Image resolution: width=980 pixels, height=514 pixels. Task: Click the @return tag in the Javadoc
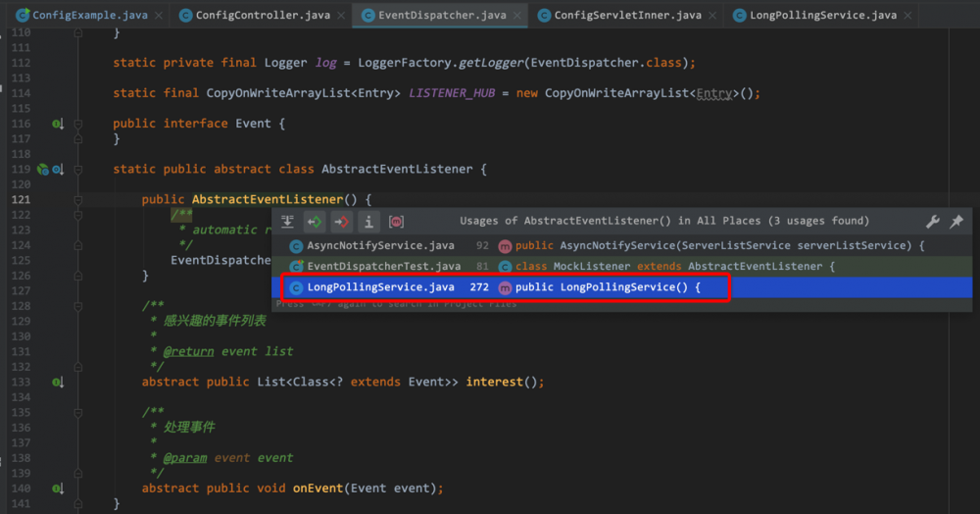pos(189,351)
